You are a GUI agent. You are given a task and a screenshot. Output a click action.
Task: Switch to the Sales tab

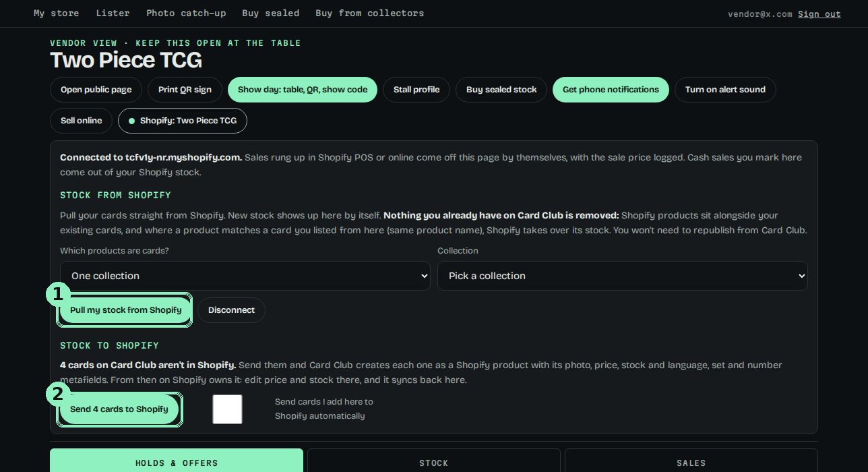coord(691,463)
